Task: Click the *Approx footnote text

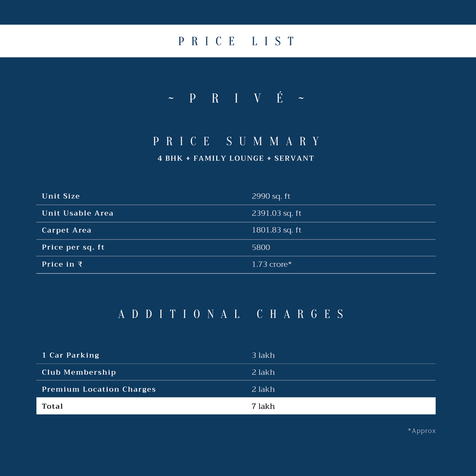Action: point(422,431)
